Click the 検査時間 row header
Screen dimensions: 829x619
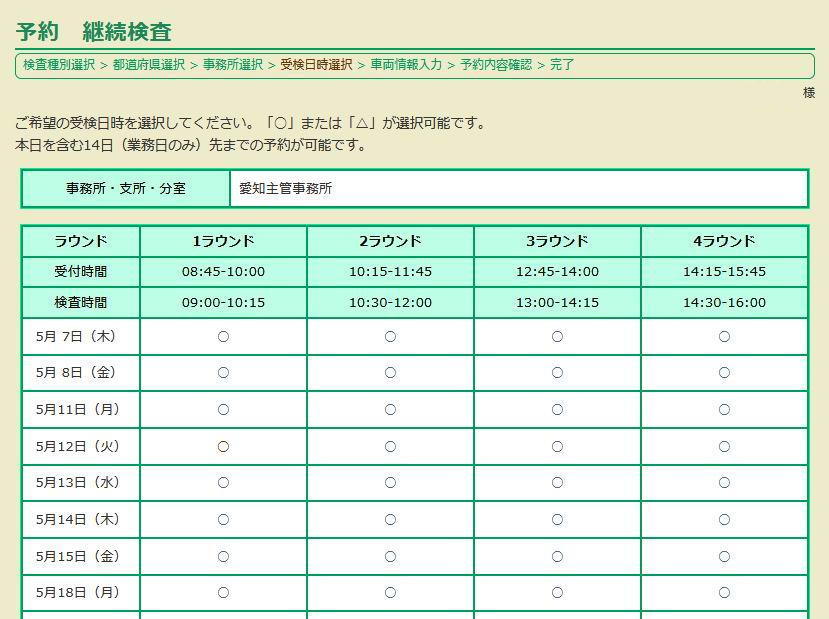pos(80,302)
